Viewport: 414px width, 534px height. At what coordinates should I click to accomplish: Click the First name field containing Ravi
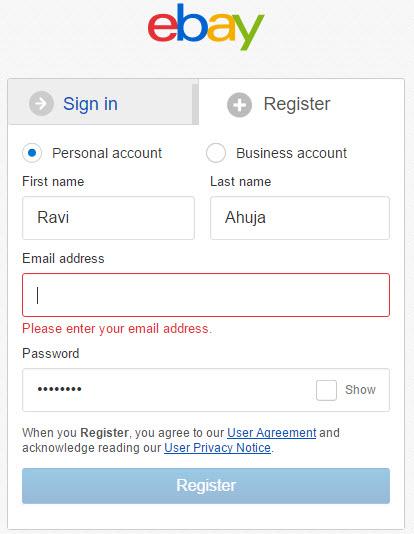108,218
